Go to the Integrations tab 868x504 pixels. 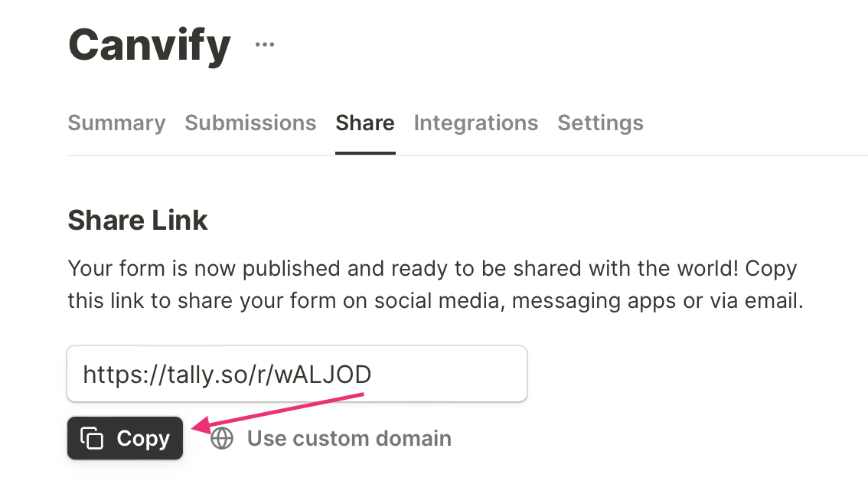coord(475,123)
